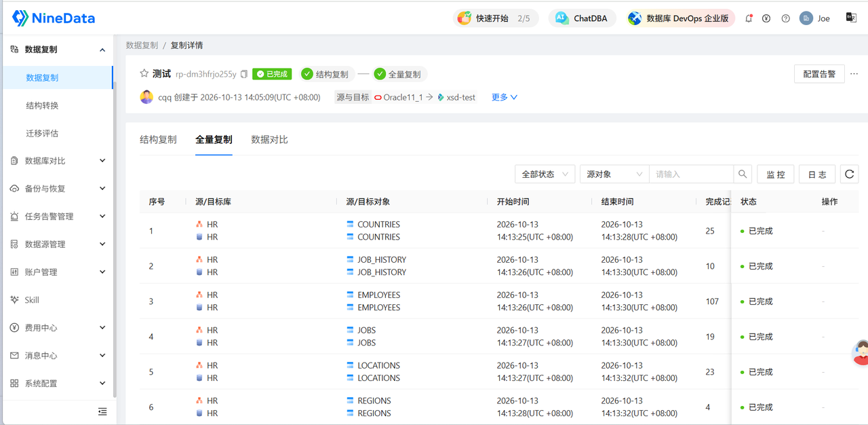Switch to the 结构复制 tab
This screenshot has width=868, height=425.
[158, 140]
